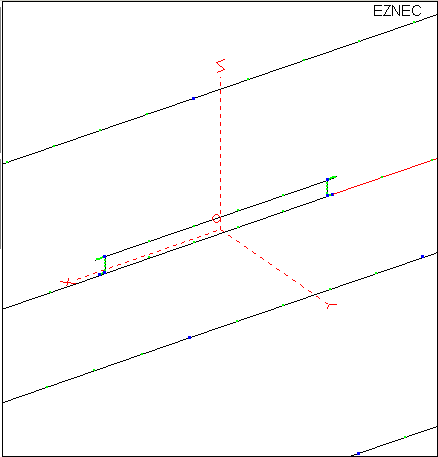Click the red origin circle marker

coord(216,219)
